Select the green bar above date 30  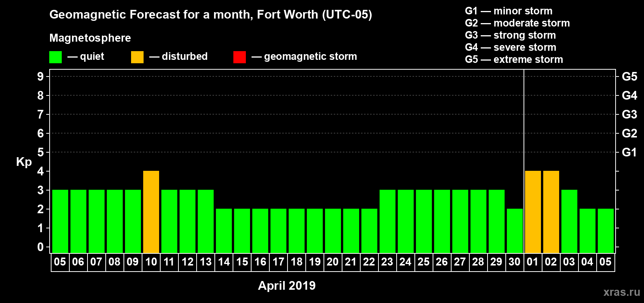pos(515,231)
